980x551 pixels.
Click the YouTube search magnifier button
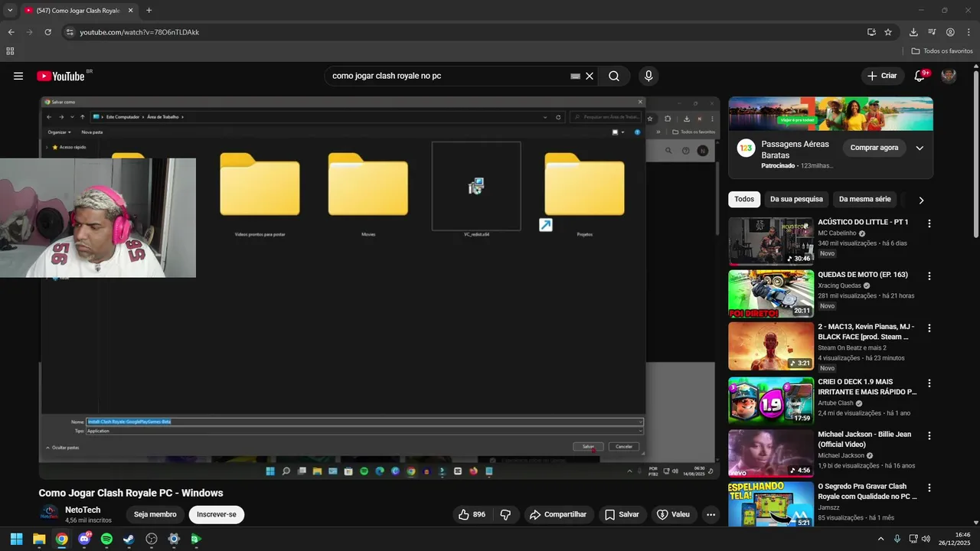click(614, 76)
